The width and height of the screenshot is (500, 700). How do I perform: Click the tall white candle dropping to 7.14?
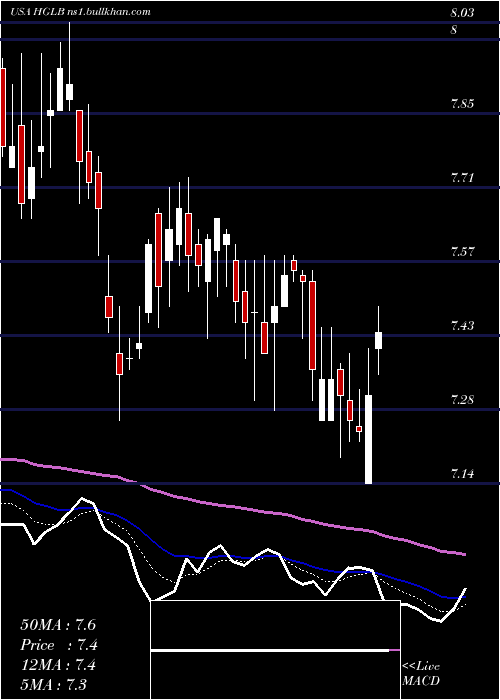coord(369,439)
